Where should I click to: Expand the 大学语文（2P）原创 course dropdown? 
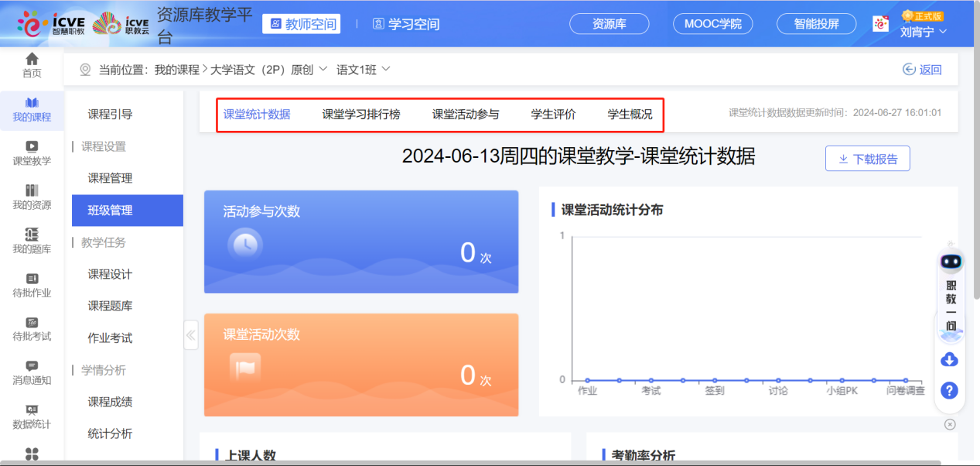(323, 70)
